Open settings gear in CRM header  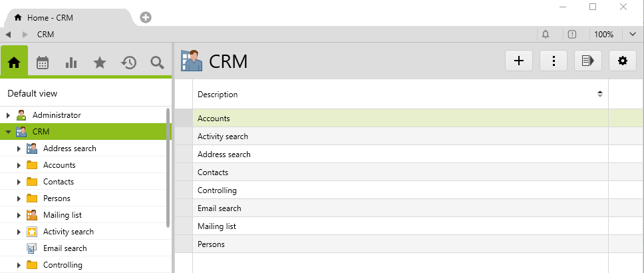pyautogui.click(x=623, y=61)
